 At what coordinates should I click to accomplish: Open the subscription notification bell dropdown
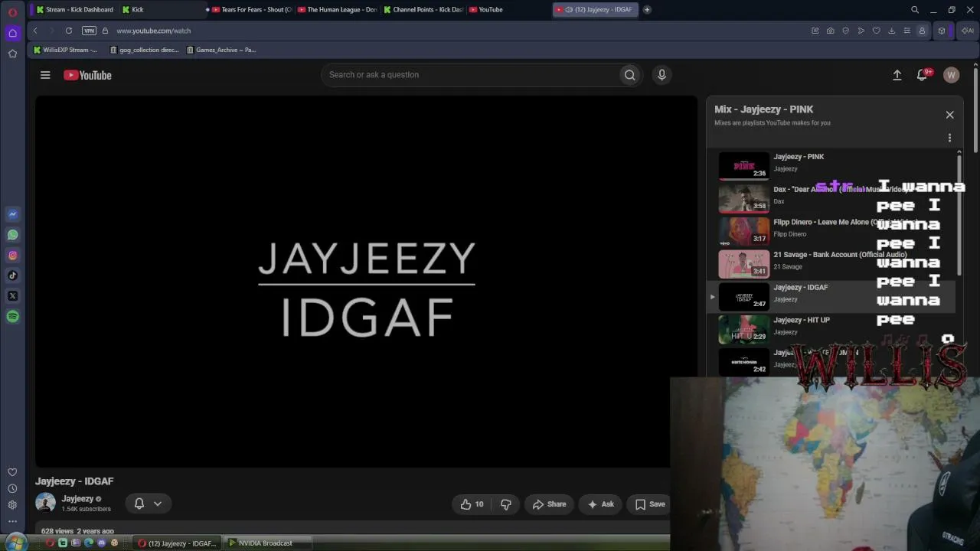coord(148,504)
